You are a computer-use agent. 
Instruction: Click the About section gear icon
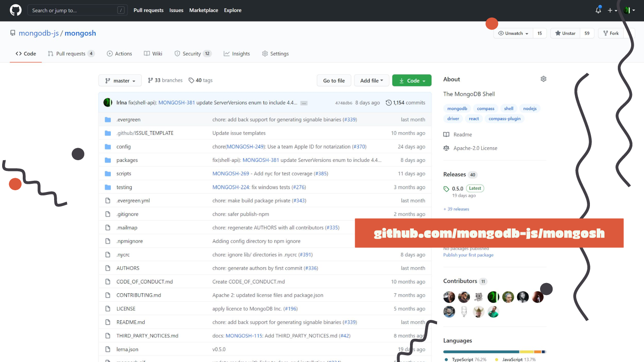click(543, 79)
